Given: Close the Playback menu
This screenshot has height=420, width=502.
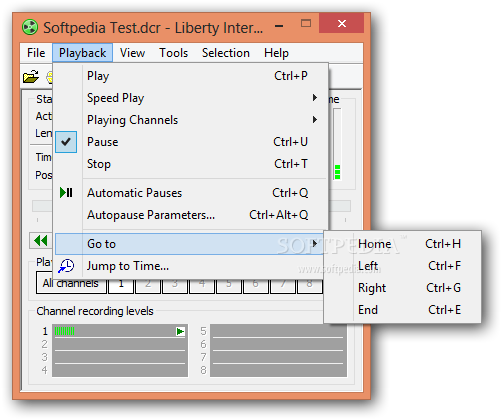Looking at the screenshot, I should point(82,53).
